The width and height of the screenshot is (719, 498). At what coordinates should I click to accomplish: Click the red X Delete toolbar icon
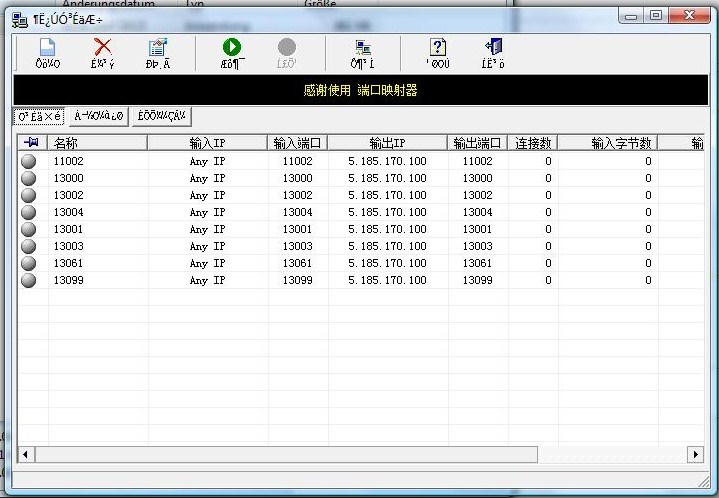[103, 47]
